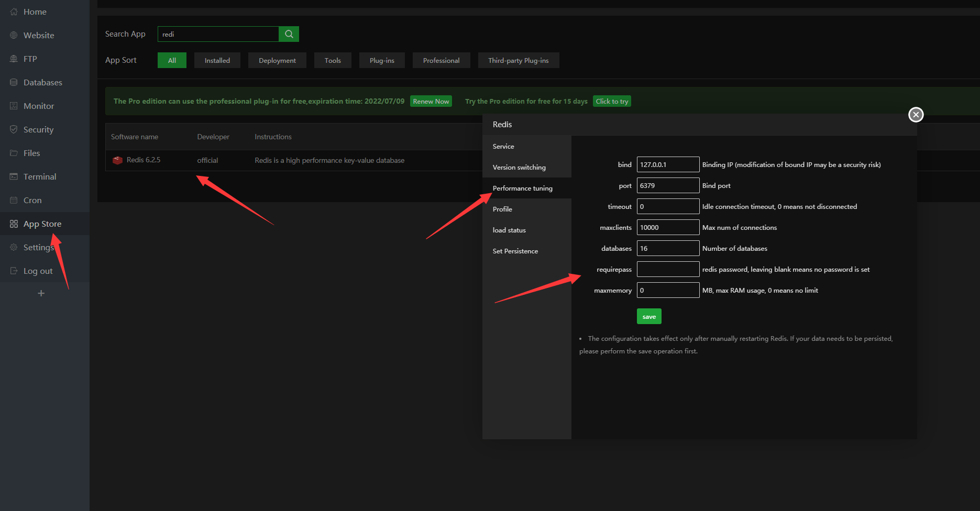Screen dimensions: 980x511
Task: Click the Search App text box
Action: coord(218,34)
